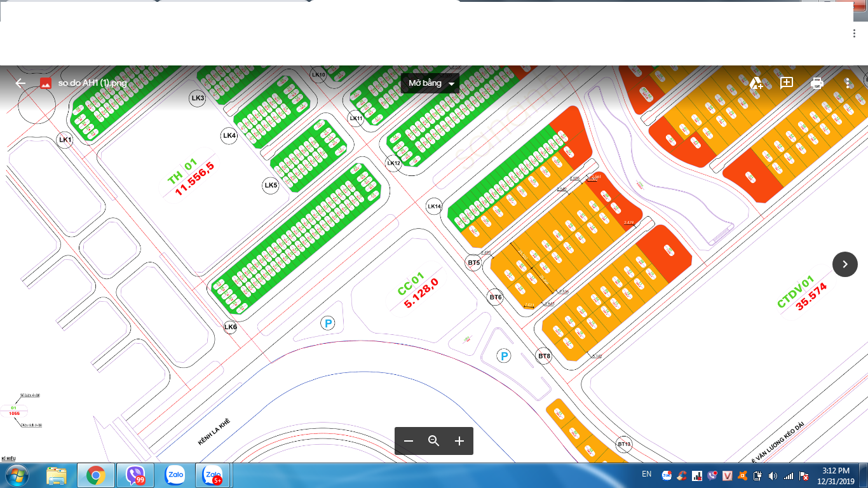Click the LK11 block label

click(356, 118)
